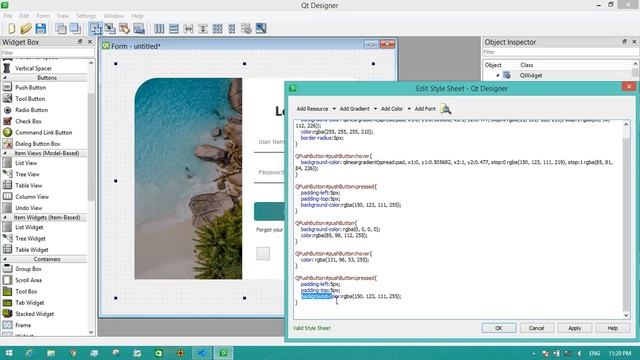Open the Edit menu

[24, 16]
